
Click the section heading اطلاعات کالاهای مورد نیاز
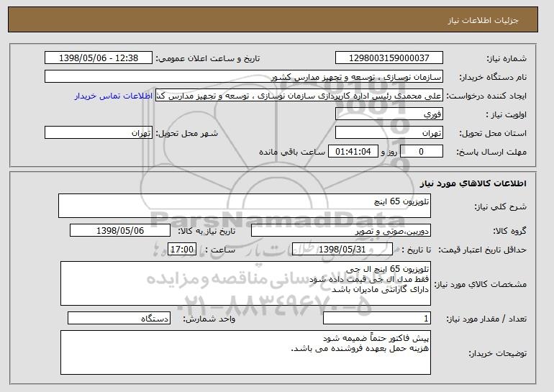(473, 183)
